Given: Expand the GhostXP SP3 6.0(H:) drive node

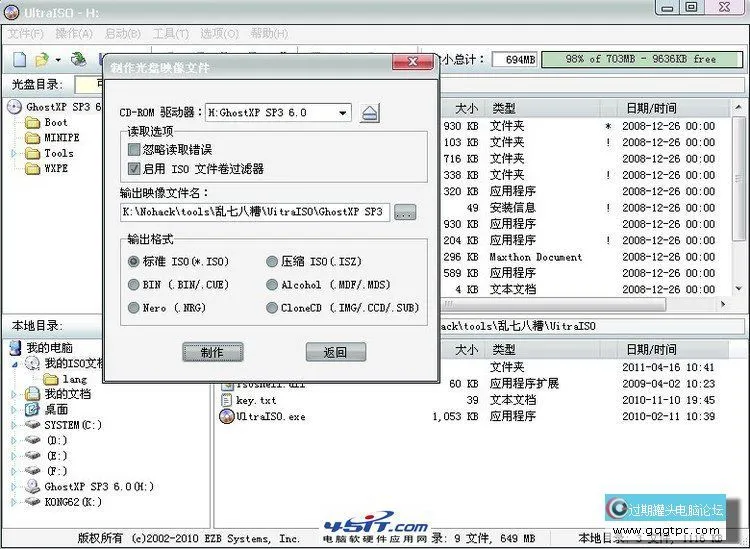Looking at the screenshot, I should point(14,487).
